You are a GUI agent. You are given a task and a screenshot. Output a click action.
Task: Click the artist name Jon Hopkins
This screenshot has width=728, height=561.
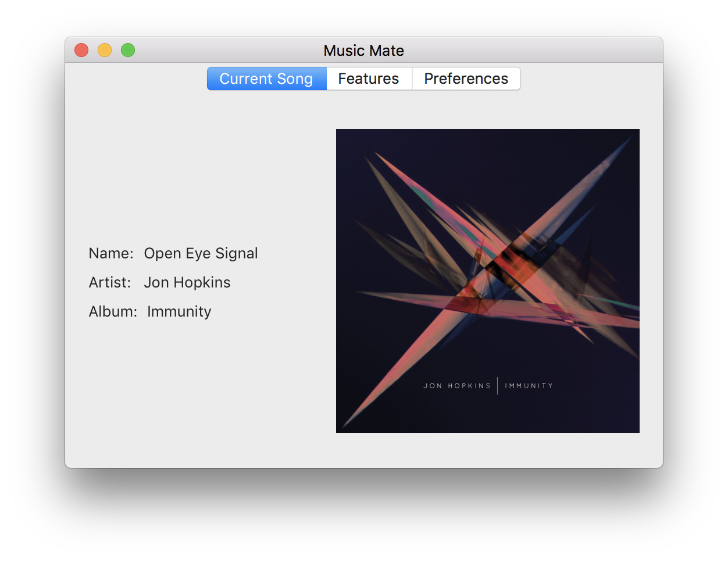[x=187, y=282]
